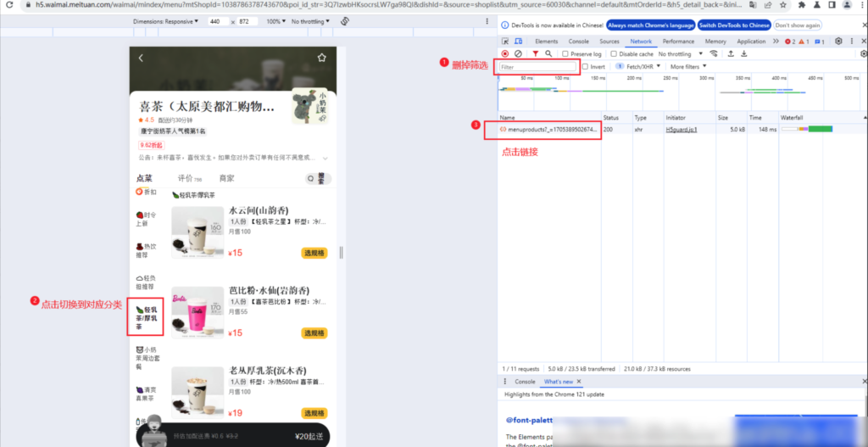Enable the Preserve log checkbox
This screenshot has height=447, width=868.
pos(566,53)
